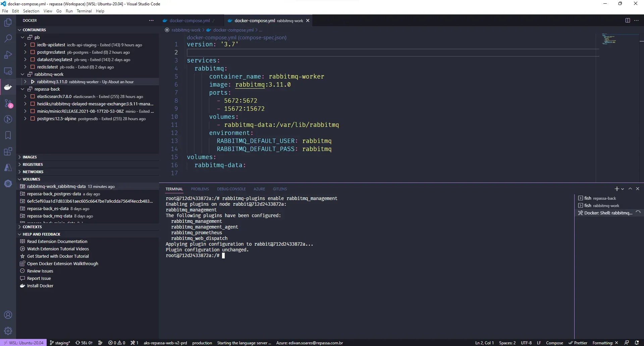Viewport: 644px width, 346px height.
Task: Open Remote Explorer view
Action: [x=8, y=71]
